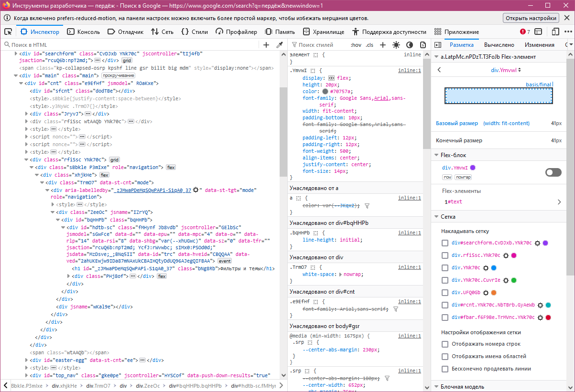Image resolution: width=575 pixels, height=392 pixels.
Task: Close the prefers-reduced-motion notification bar
Action: click(x=567, y=18)
